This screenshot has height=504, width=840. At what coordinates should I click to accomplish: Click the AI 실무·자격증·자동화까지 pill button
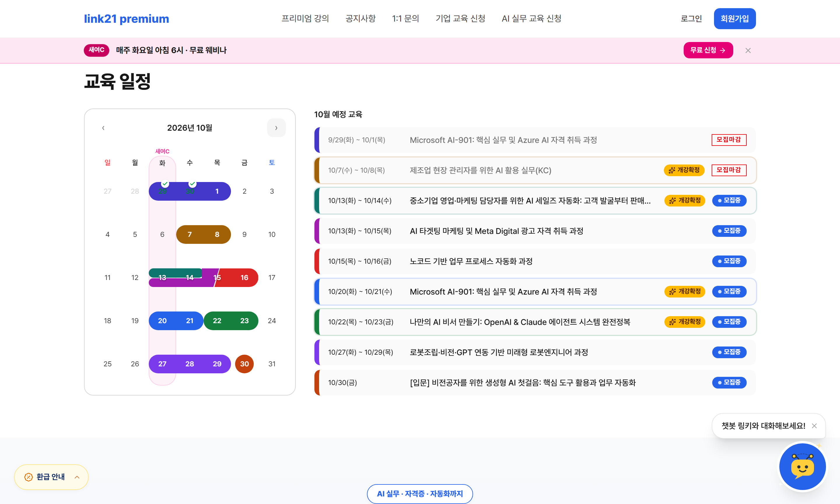(x=420, y=494)
